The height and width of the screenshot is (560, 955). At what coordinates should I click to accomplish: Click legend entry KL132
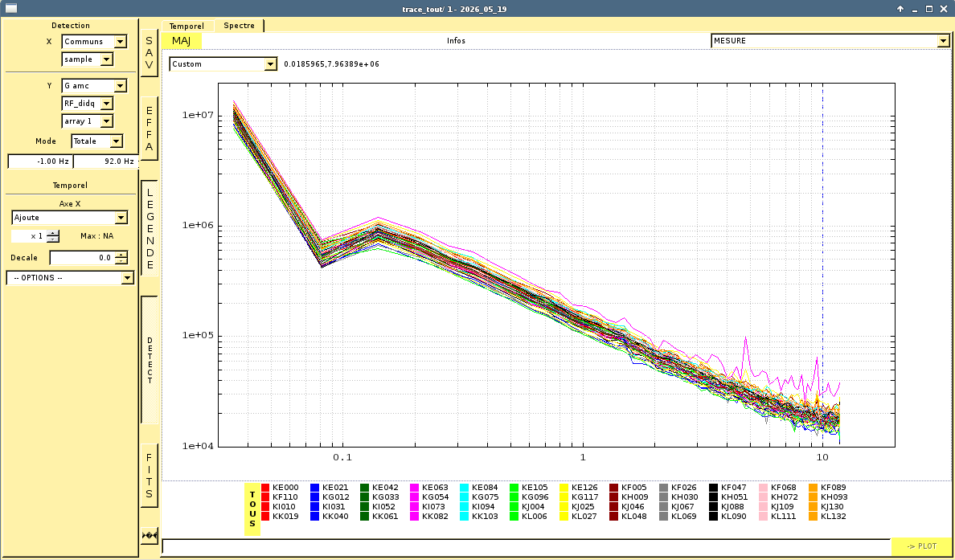click(833, 517)
